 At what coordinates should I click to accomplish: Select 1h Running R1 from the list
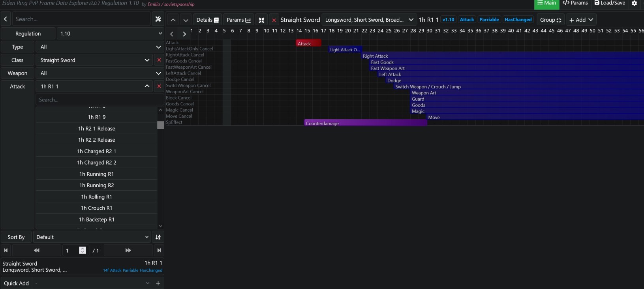pos(96,174)
